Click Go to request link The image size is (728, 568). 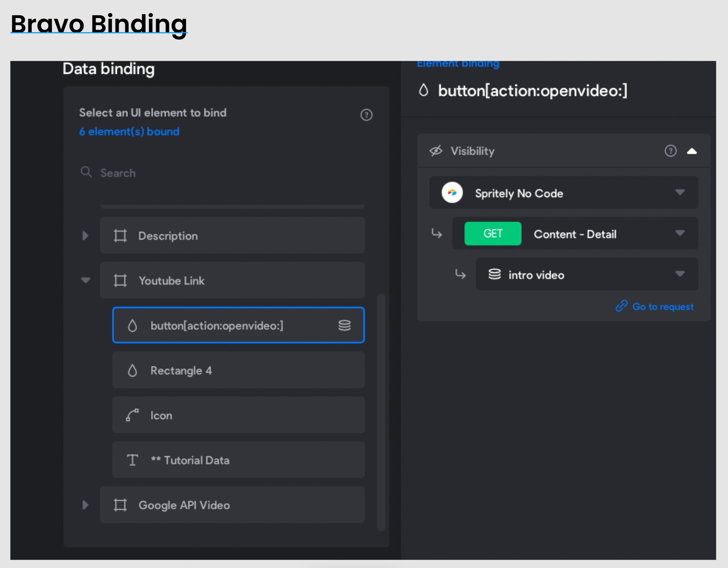tap(663, 307)
